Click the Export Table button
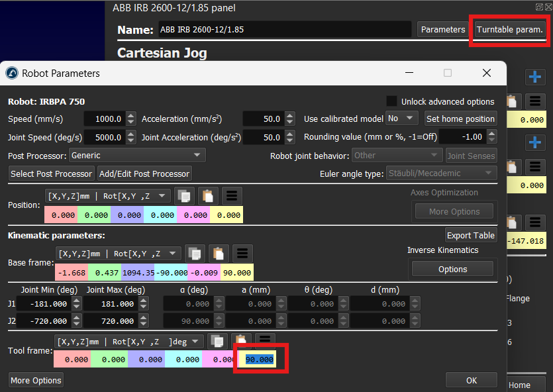Image resolution: width=553 pixels, height=392 pixels. coord(470,235)
